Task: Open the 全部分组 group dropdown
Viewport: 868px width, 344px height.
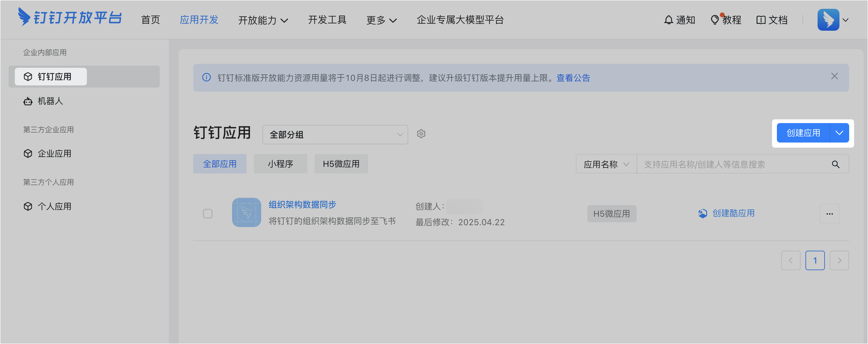Action: 335,135
